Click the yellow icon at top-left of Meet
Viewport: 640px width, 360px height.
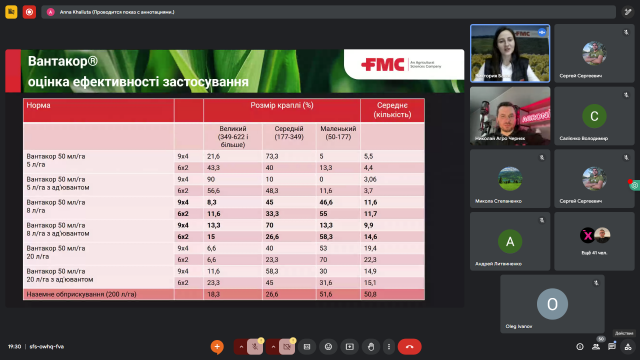[11, 12]
